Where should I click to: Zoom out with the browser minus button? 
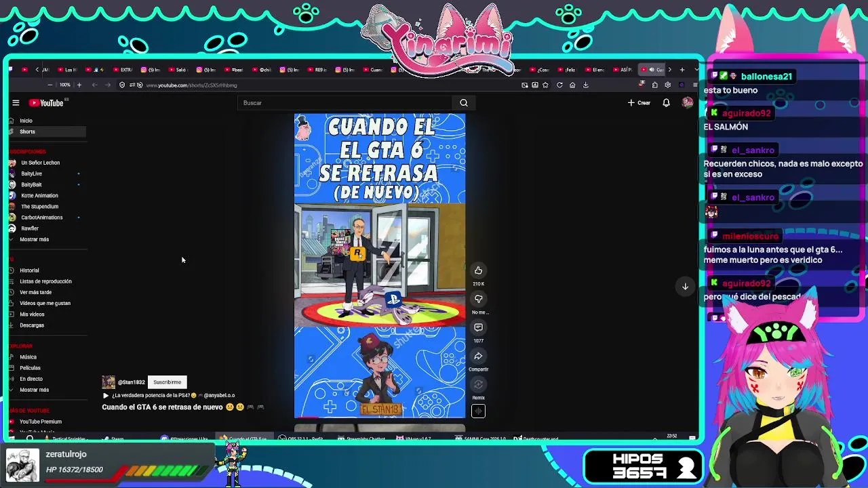[50, 85]
